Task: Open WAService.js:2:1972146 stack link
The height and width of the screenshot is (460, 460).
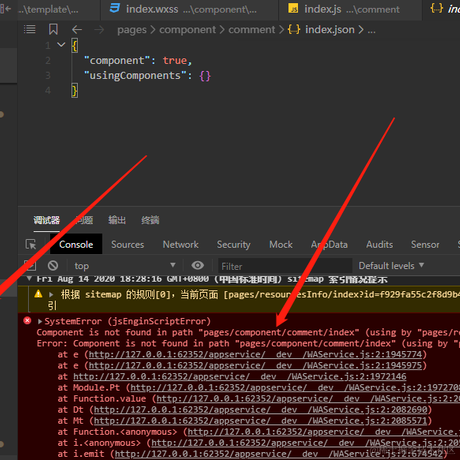Action: pos(240,376)
